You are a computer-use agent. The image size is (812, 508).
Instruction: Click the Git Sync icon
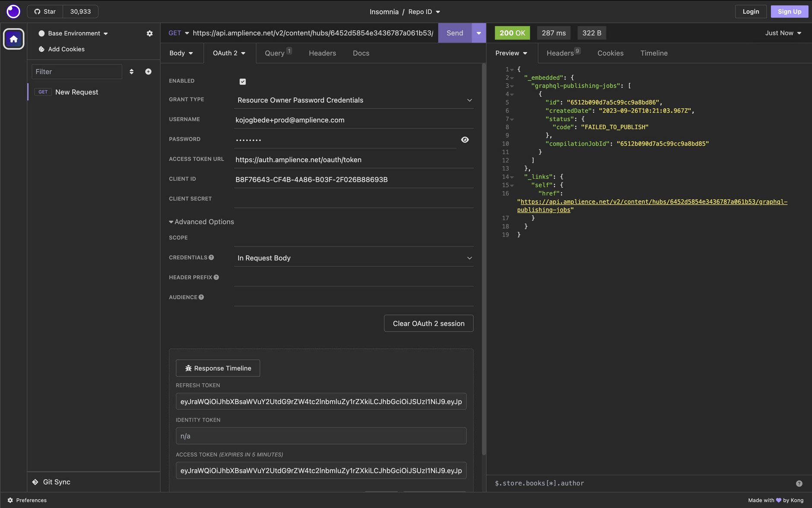[x=35, y=482]
